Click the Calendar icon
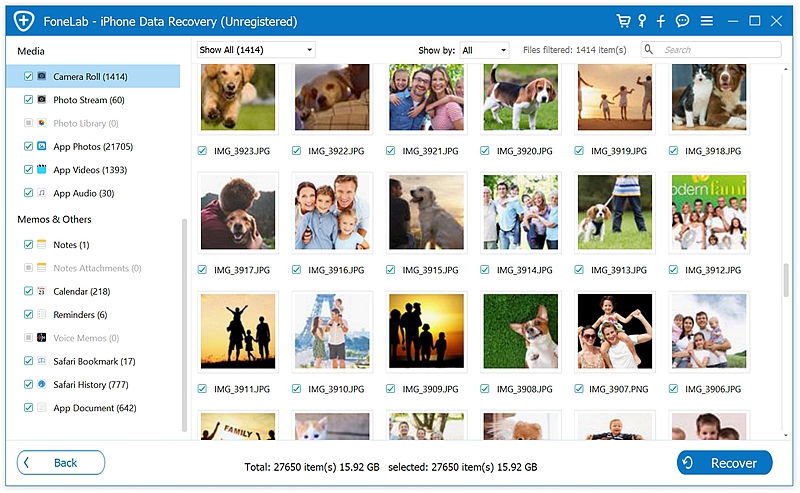Screen dimensions: 800x493 [42, 291]
